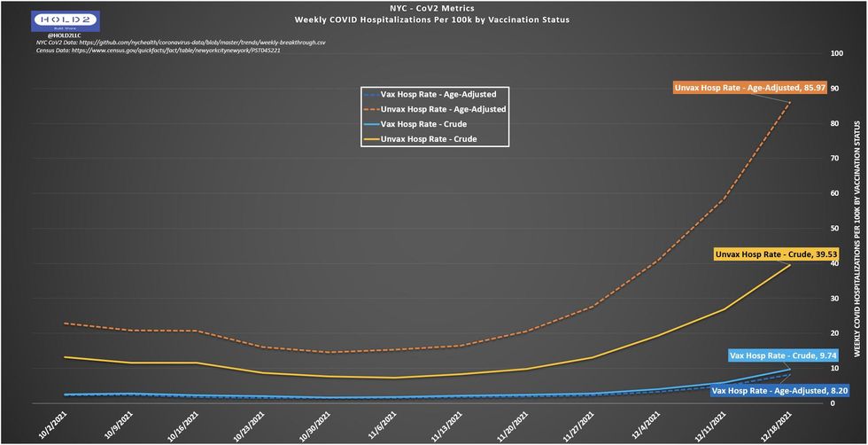Click the dark blue Vax Age-Adjusted 8.20 label

tap(779, 391)
